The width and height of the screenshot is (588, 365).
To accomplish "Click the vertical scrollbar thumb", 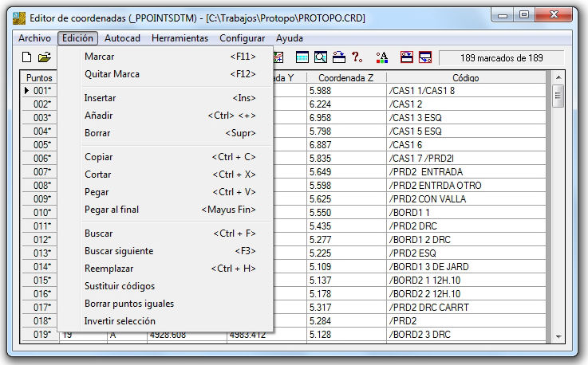I will [558, 96].
